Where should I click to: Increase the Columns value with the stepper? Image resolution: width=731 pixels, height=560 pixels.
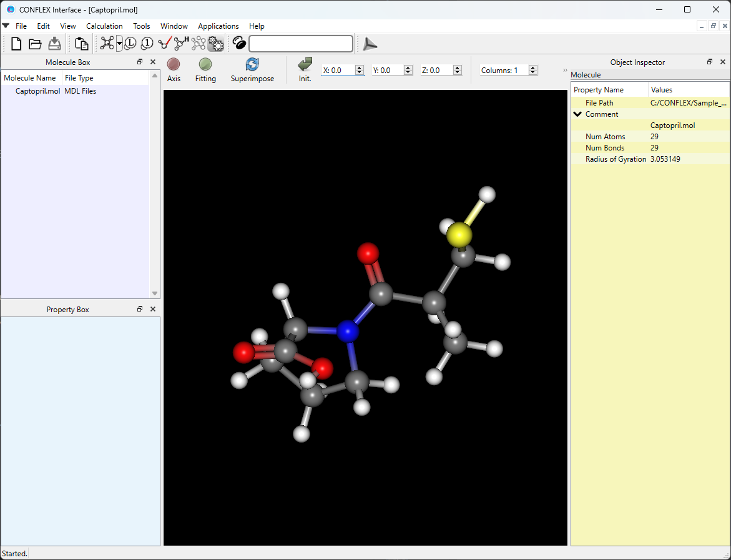[532, 67]
